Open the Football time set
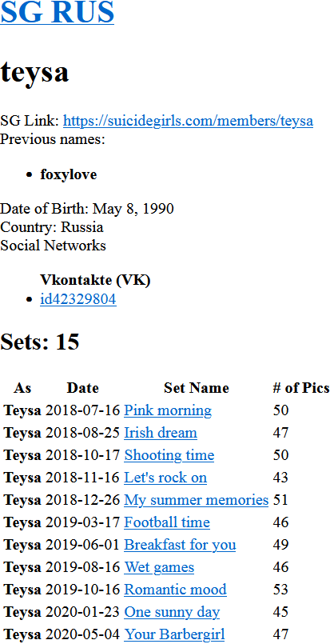 (167, 522)
